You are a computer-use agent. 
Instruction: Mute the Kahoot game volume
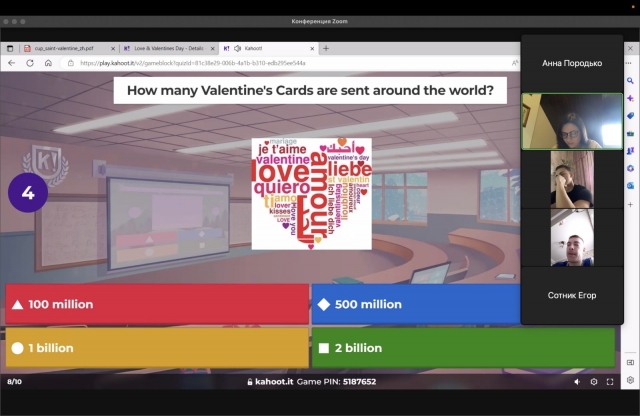[577, 382]
